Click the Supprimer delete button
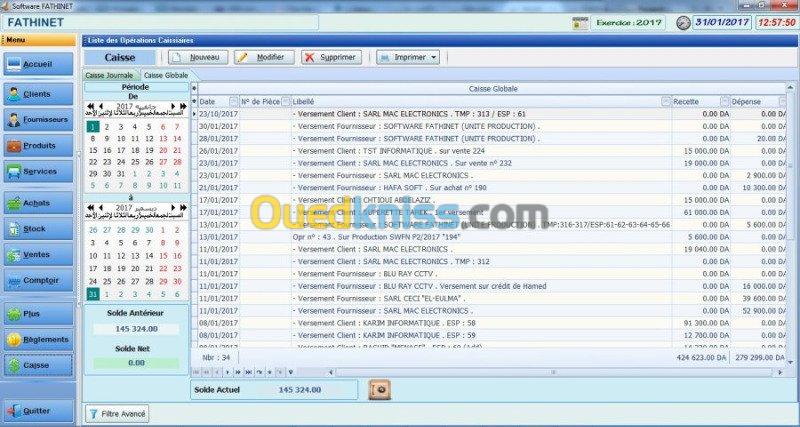800x427 pixels. tap(331, 57)
